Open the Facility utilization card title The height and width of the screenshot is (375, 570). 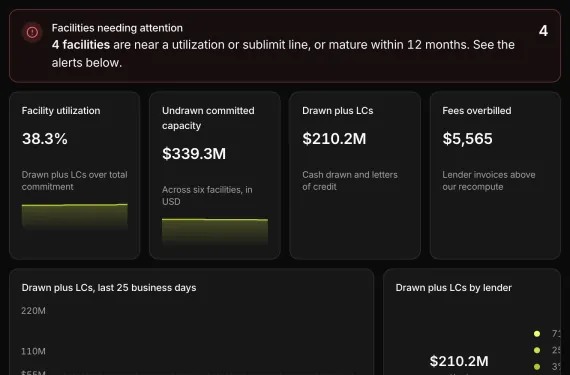click(61, 110)
